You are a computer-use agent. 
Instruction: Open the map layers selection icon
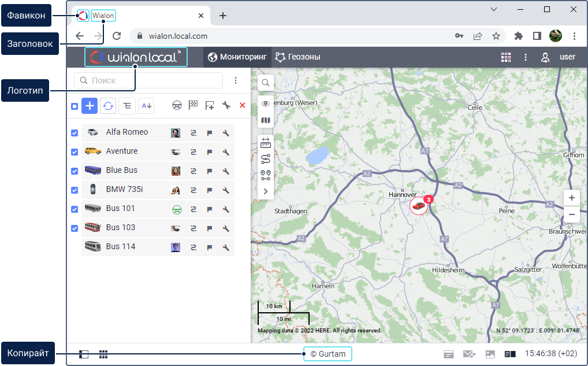[x=266, y=120]
